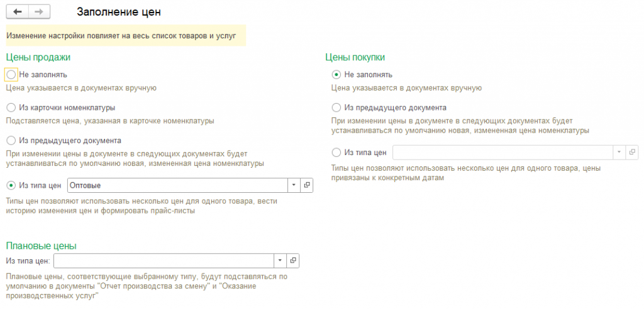Select Не заполнять under Цены покупки
Image resolution: width=644 pixels, height=309 pixels.
pyautogui.click(x=336, y=75)
